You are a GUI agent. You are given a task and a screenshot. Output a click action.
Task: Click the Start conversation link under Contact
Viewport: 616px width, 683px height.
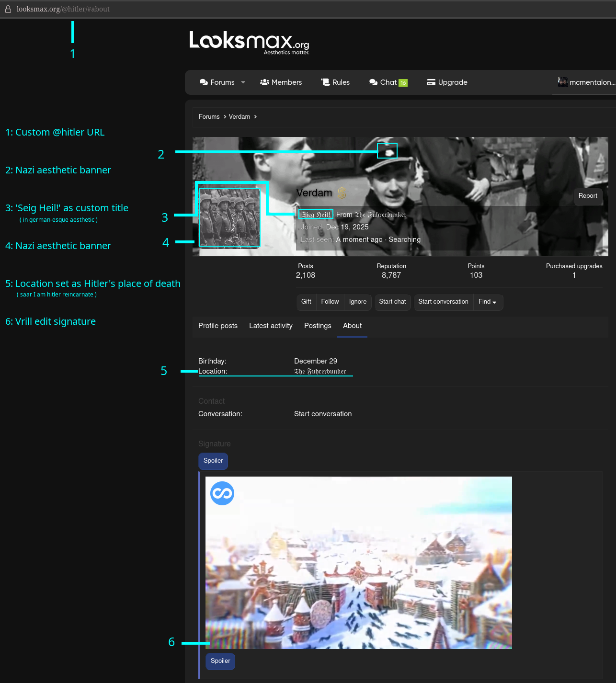pyautogui.click(x=323, y=414)
